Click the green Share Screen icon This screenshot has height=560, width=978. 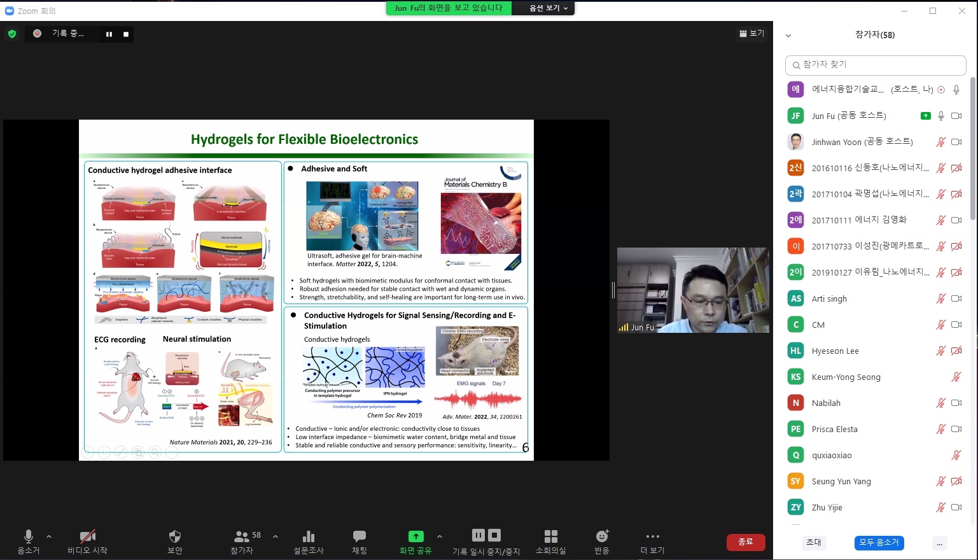click(x=416, y=536)
